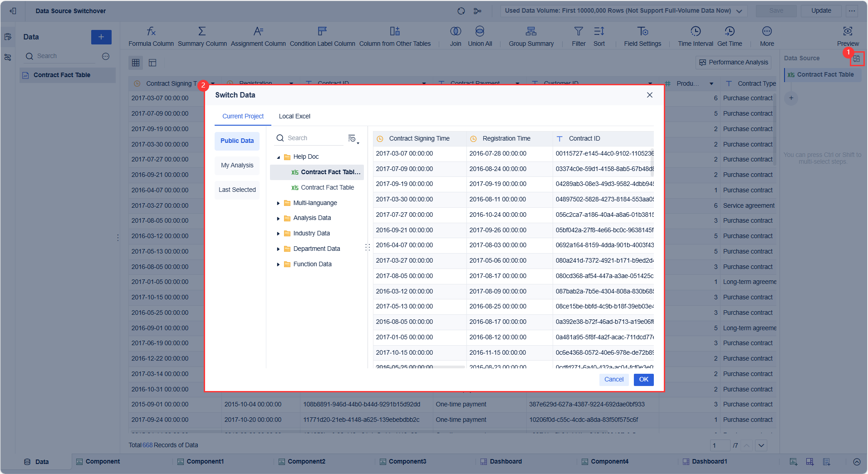Open Field Settings
The image size is (868, 474).
[x=642, y=35]
